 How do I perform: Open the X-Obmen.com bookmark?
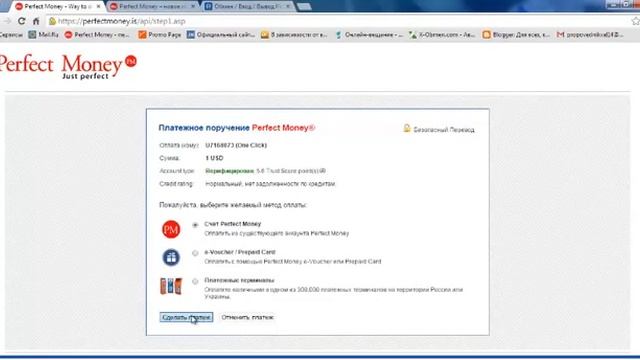442,35
